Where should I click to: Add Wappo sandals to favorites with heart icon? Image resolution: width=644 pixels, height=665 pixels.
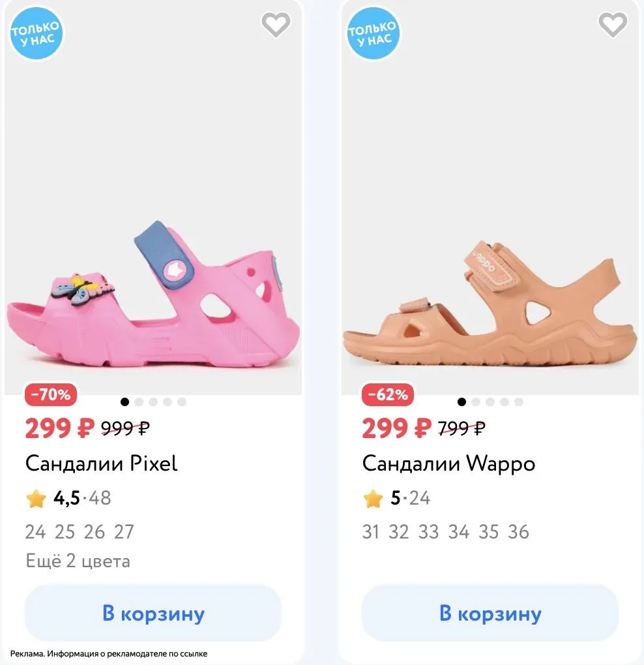coord(613,25)
